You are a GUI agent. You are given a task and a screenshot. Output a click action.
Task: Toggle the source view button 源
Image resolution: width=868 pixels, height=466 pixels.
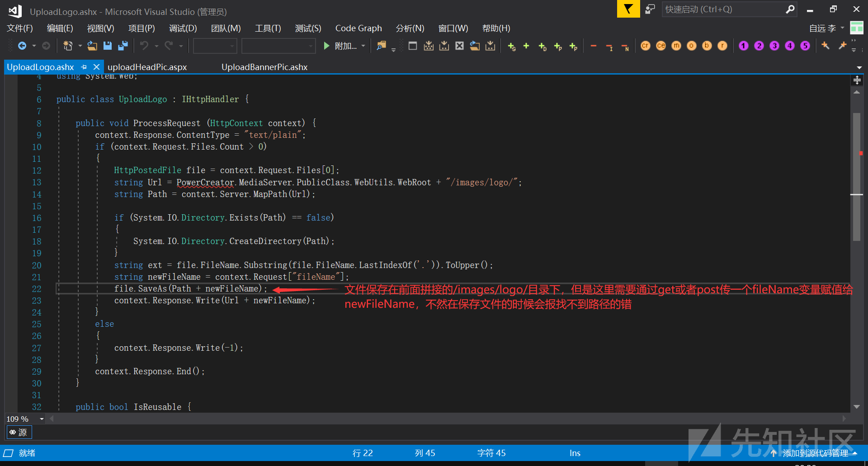point(19,433)
